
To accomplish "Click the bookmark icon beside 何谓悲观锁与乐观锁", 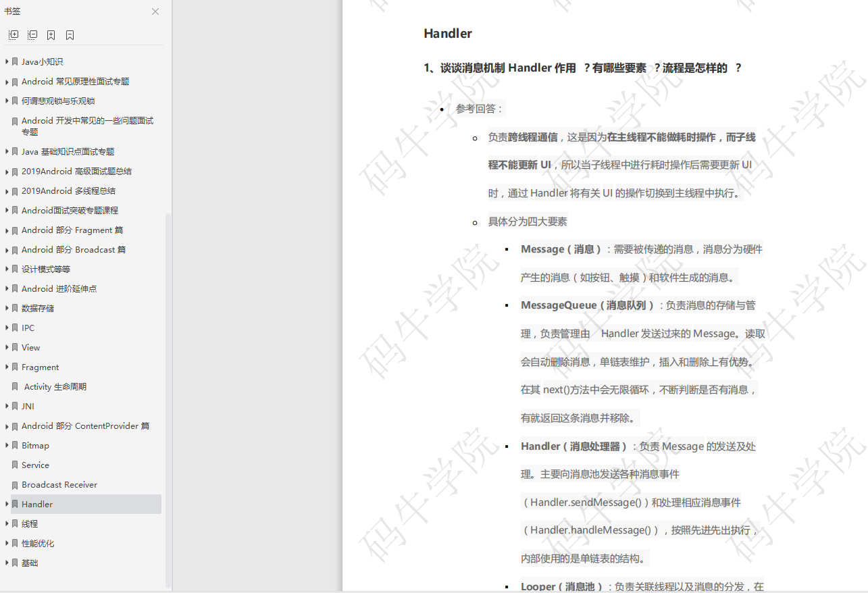I will [x=15, y=101].
